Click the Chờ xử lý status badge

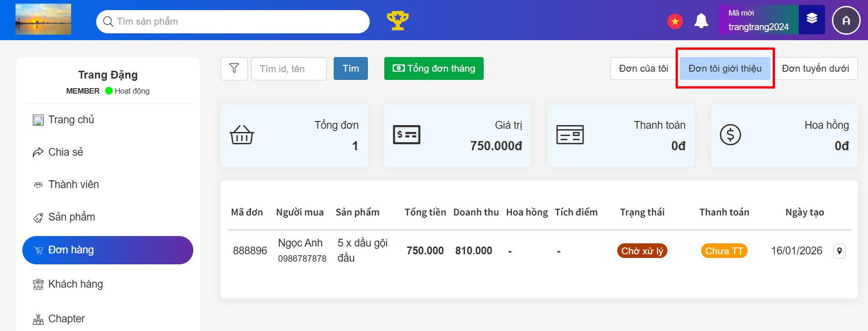point(642,251)
